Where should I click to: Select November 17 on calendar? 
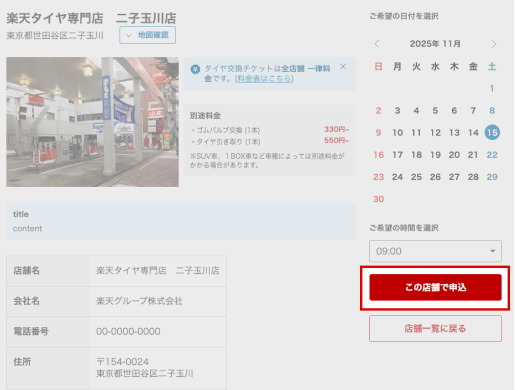coord(397,155)
